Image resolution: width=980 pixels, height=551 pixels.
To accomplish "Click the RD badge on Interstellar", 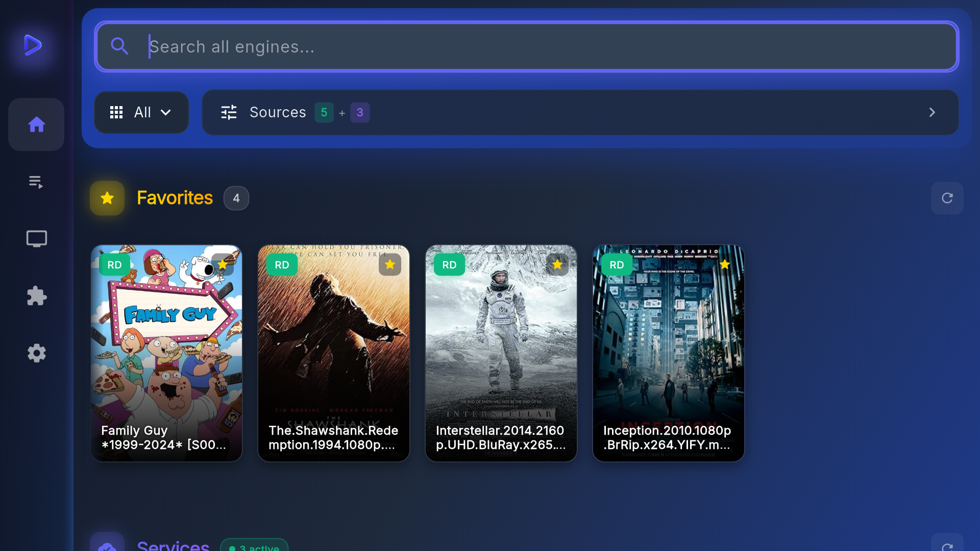I will click(449, 264).
